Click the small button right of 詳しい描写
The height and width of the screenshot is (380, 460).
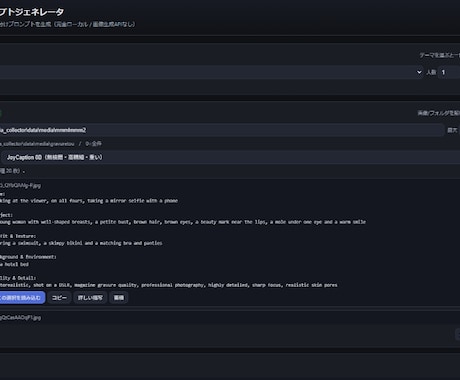[119, 298]
